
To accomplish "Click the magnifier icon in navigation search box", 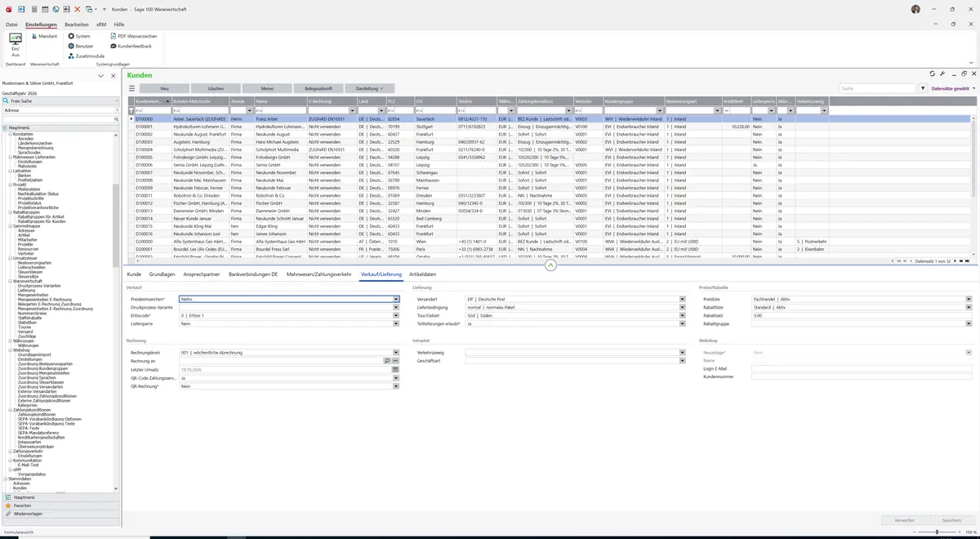I will click(x=117, y=119).
